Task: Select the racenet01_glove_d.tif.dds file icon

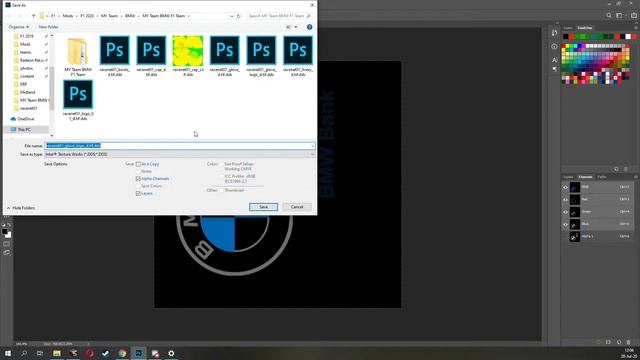Action: [x=224, y=51]
